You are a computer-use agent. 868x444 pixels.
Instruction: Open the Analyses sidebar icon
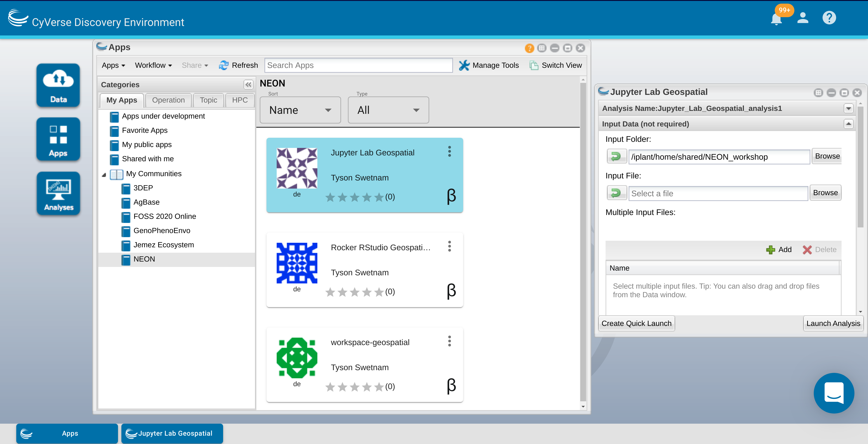[x=58, y=194]
